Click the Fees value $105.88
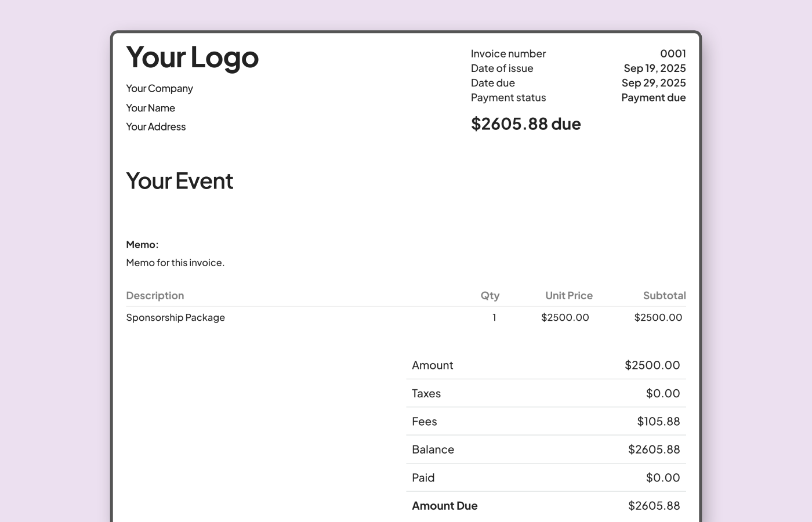Viewport: 812px width, 522px height. [659, 421]
